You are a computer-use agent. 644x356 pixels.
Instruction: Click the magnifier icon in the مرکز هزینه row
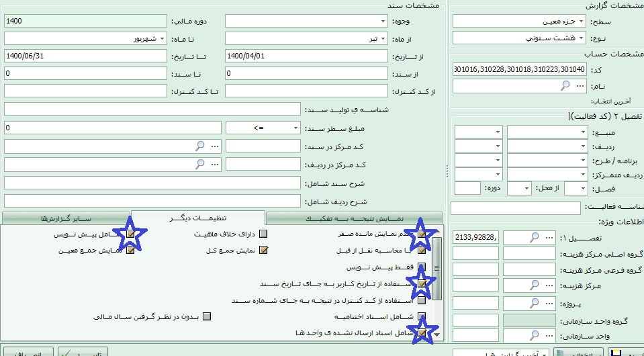pos(535,285)
